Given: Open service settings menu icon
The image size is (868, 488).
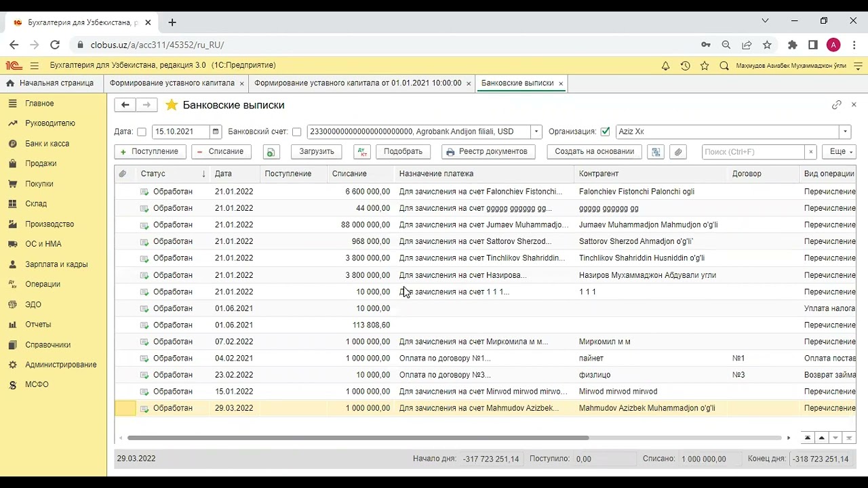Looking at the screenshot, I should pos(858,66).
